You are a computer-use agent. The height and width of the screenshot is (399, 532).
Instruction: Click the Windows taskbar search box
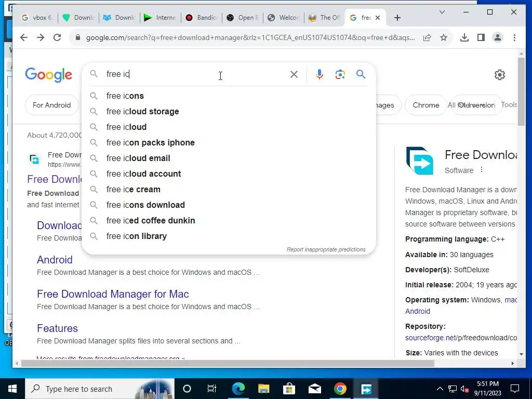[x=100, y=389]
